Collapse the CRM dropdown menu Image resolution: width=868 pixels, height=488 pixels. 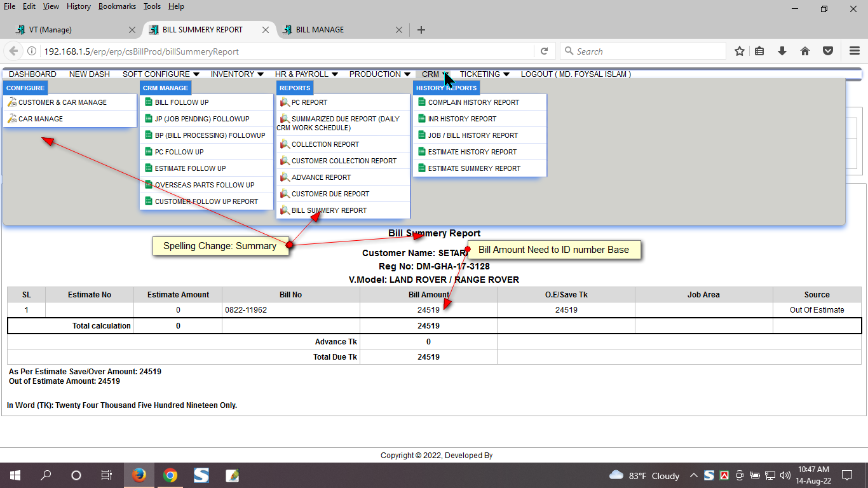coord(435,74)
